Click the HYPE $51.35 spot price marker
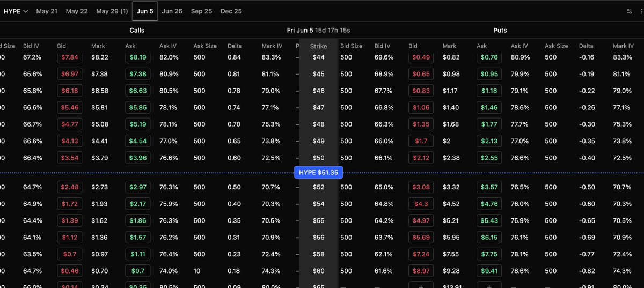This screenshot has width=644, height=288. [318, 173]
